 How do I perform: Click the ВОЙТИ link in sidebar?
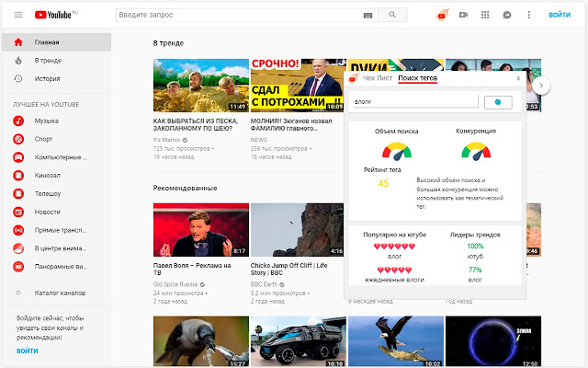click(27, 351)
